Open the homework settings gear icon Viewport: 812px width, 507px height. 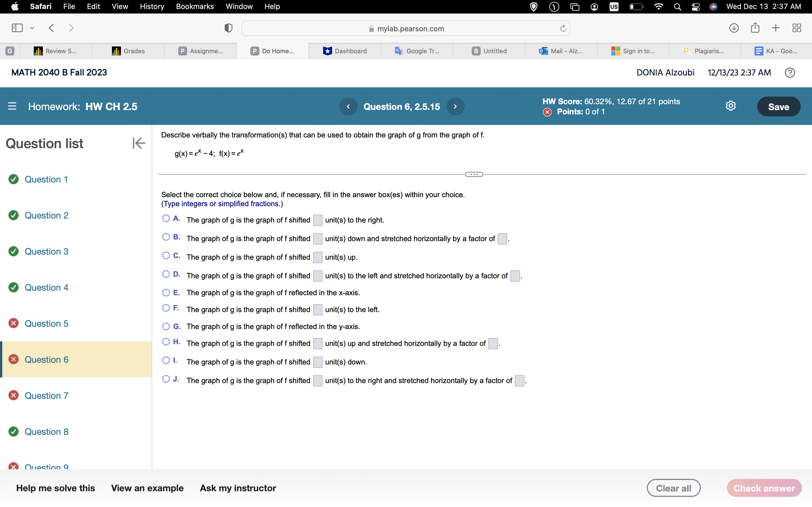(x=731, y=106)
